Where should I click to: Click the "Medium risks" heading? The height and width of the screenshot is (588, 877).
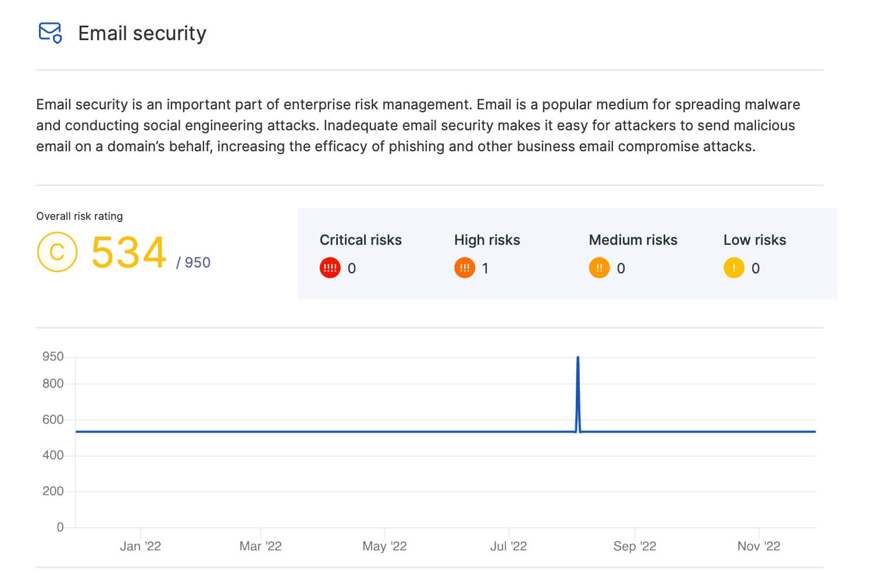tap(633, 240)
